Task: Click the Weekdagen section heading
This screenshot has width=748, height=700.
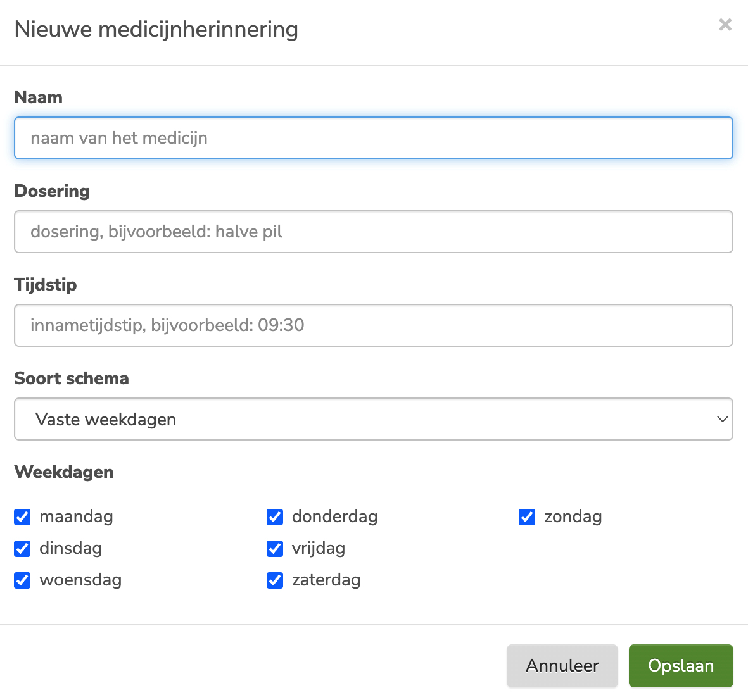Action: pyautogui.click(x=64, y=472)
